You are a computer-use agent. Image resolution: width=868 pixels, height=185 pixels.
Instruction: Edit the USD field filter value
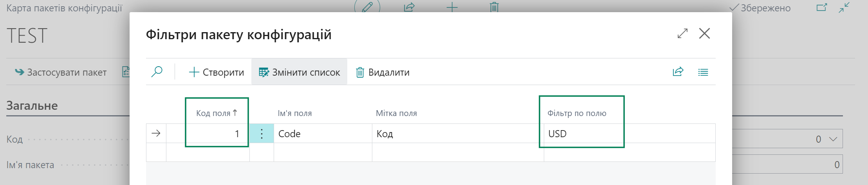tap(630, 134)
